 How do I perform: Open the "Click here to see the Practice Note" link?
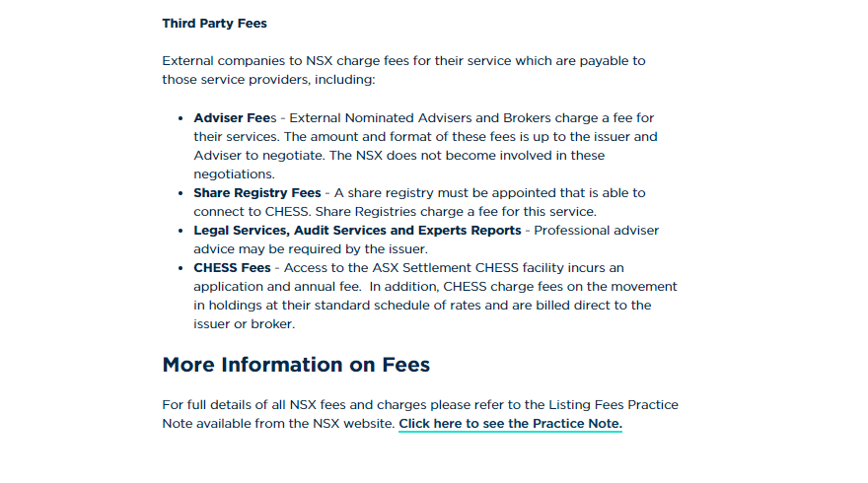point(510,424)
